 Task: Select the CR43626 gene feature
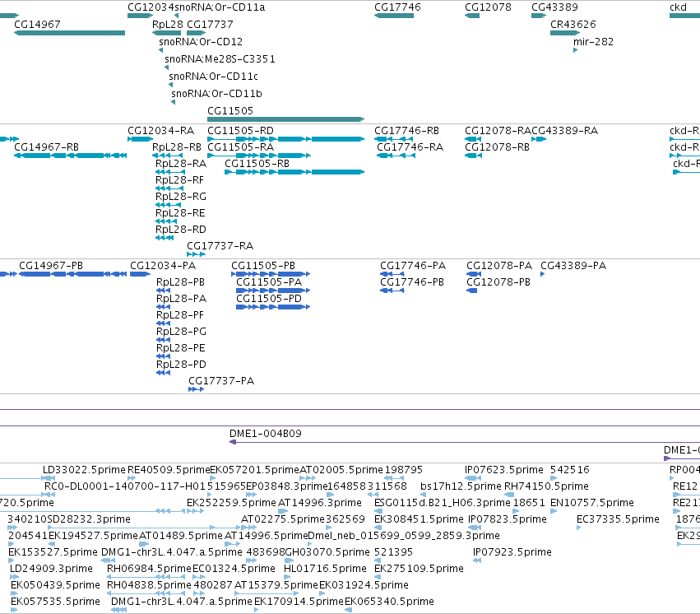[565, 33]
